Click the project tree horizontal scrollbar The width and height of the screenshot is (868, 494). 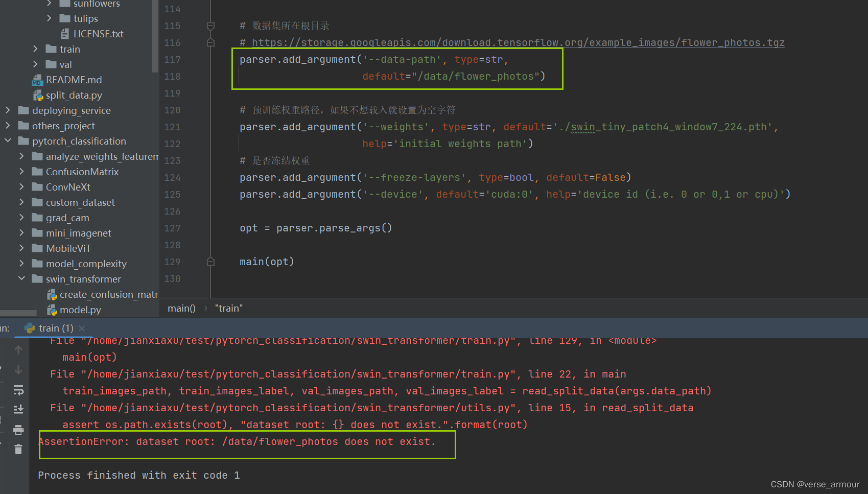(x=18, y=313)
